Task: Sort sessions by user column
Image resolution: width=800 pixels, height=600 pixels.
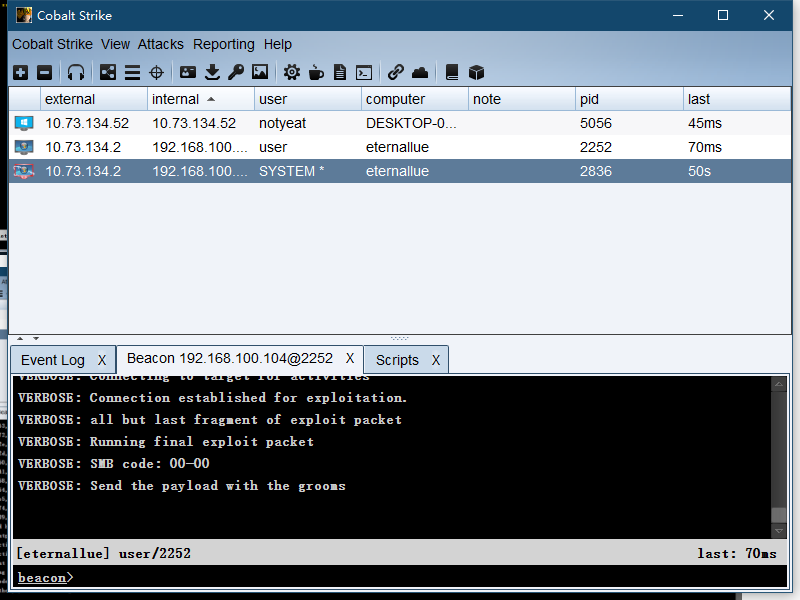Action: click(308, 99)
